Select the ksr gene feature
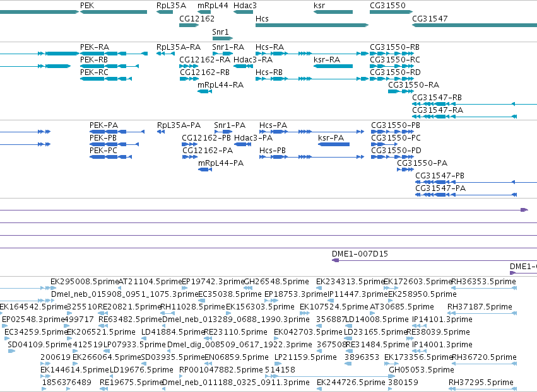This screenshot has width=537, height=392. (333, 12)
